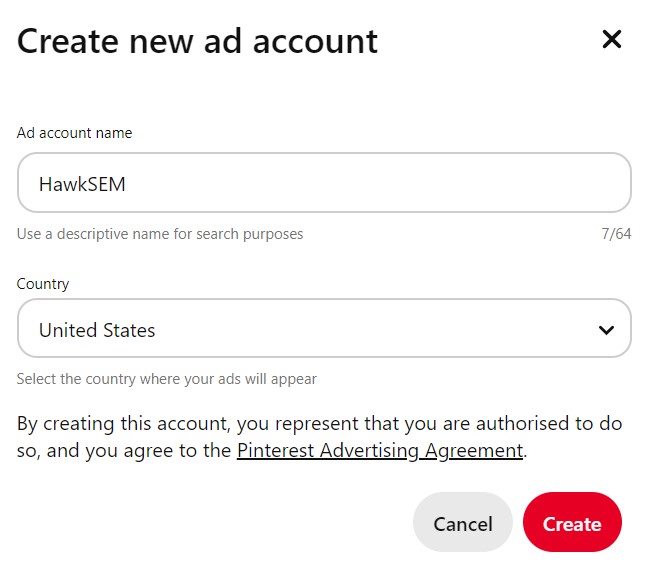Click the "Use a descriptive name" helper text

click(160, 234)
